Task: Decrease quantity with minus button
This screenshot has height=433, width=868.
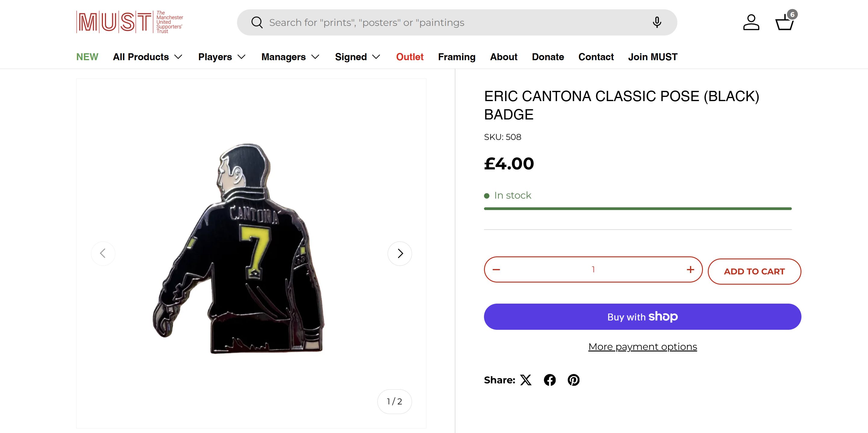Action: 496,269
